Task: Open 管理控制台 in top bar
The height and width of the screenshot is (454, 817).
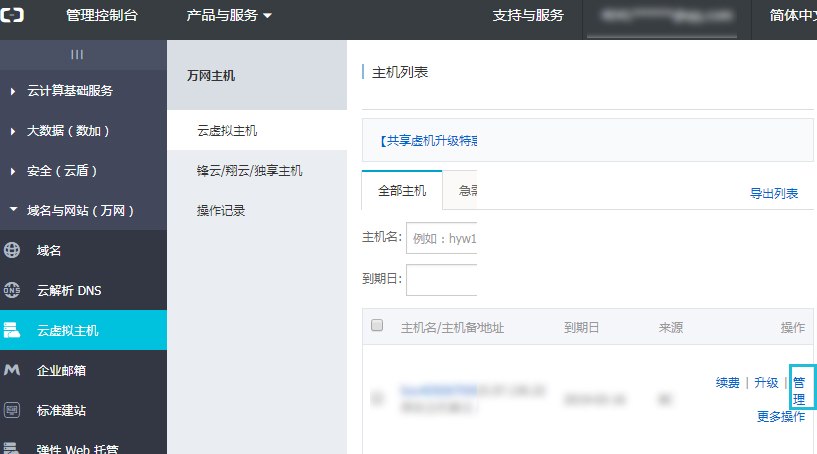Action: (x=102, y=16)
